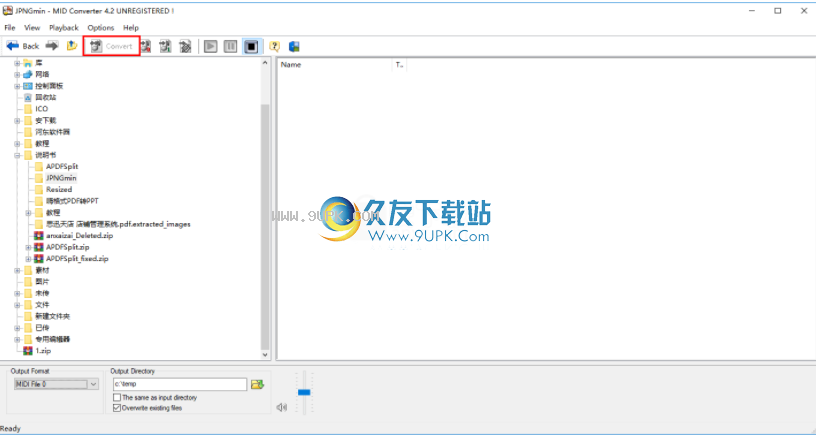Expand the APDFSplit.zip node
The image size is (816, 438).
(x=28, y=247)
